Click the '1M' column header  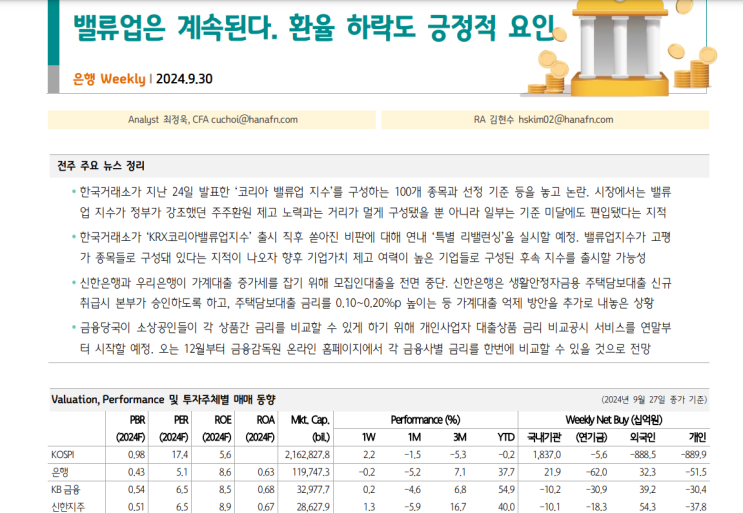(414, 437)
